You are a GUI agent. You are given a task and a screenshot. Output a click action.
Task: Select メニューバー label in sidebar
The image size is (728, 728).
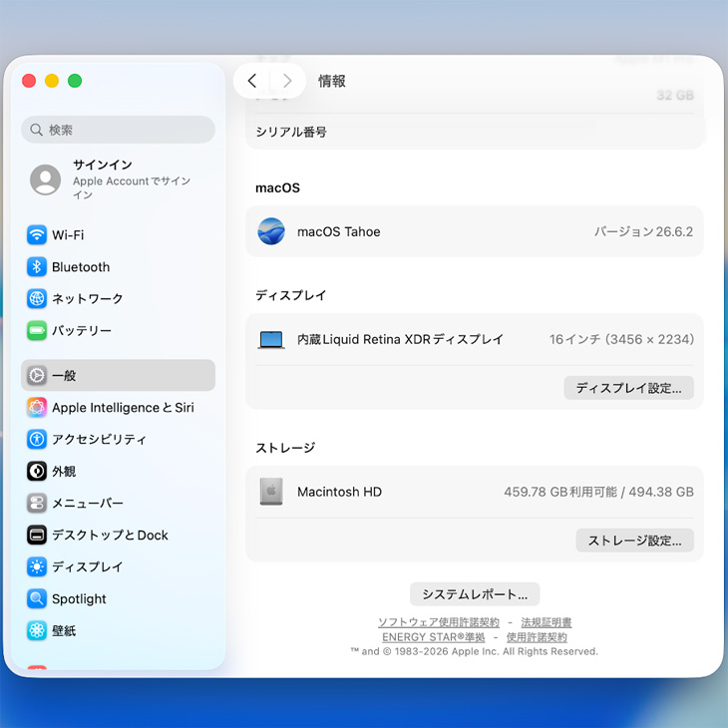tap(88, 503)
